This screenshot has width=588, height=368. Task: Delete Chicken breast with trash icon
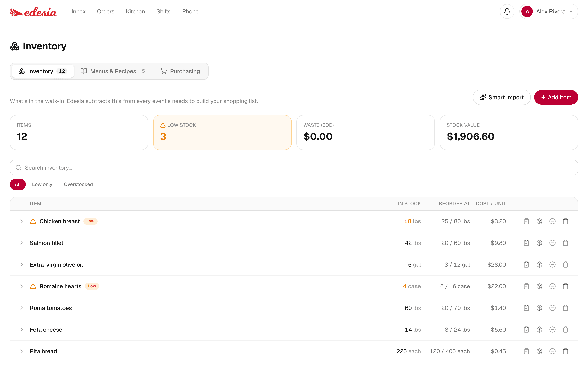point(565,221)
